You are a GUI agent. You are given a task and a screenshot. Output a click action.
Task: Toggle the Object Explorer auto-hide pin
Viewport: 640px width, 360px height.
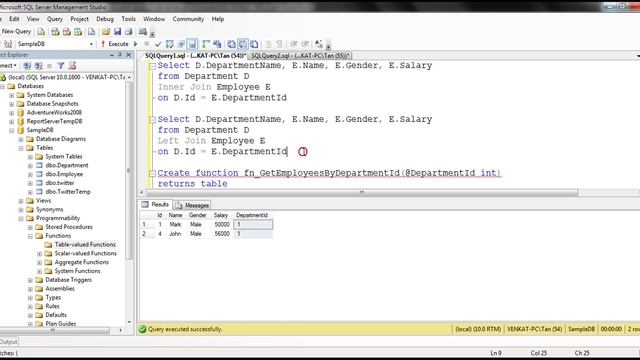tap(120, 55)
